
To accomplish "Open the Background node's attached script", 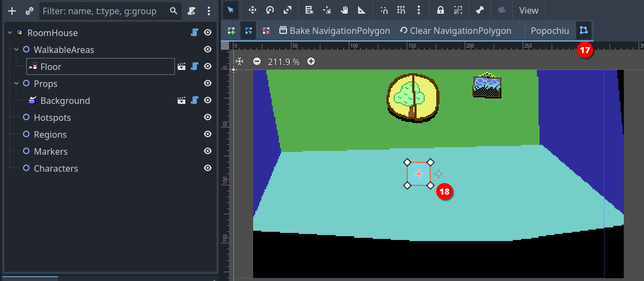I will click(x=195, y=100).
